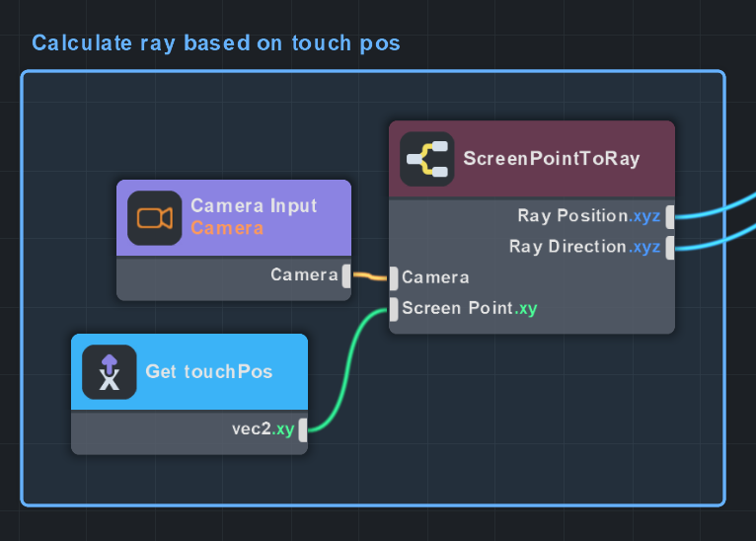
Task: Click the Ray Position output port
Action: pos(670,216)
